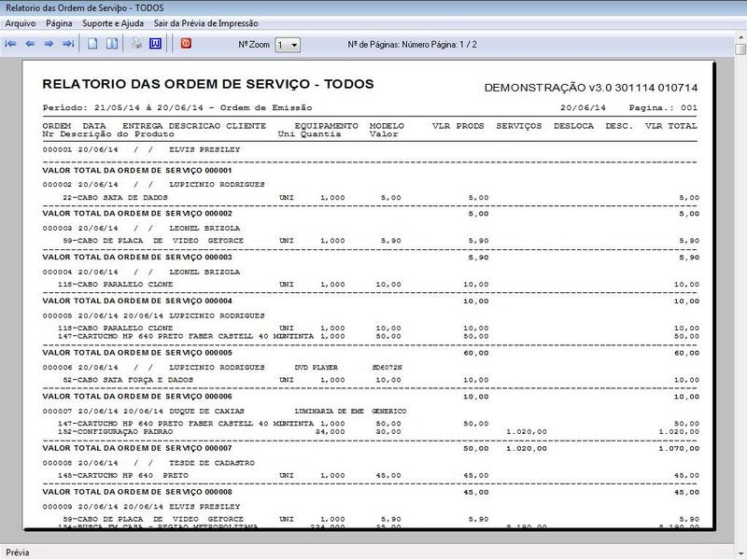Click the 'VLR PRODS' column header
747x560 pixels.
click(458, 126)
